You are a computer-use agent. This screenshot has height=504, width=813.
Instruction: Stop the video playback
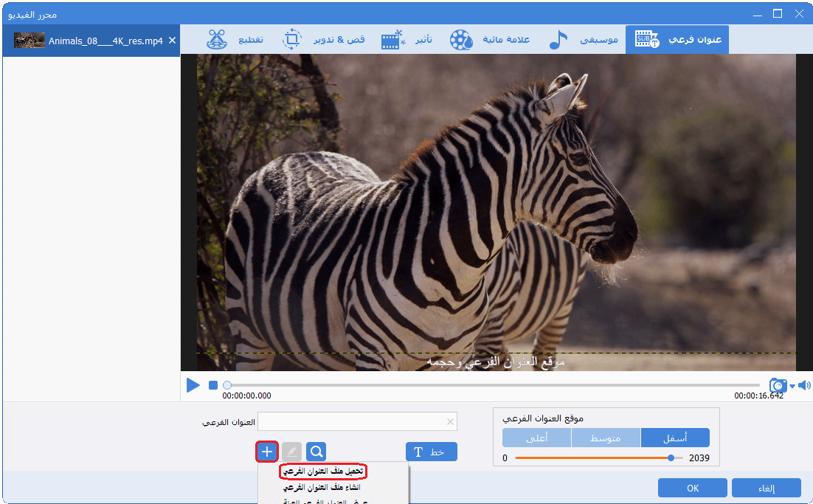213,385
